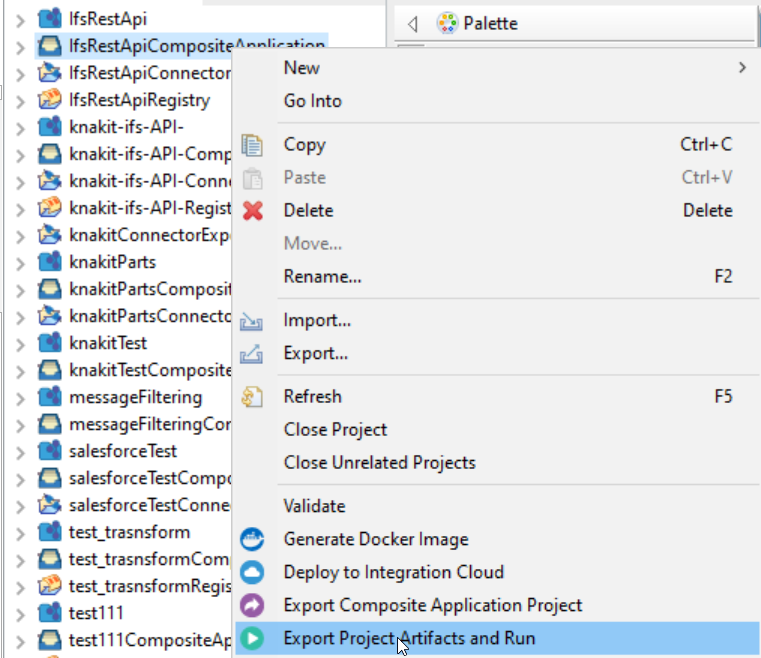
Task: Select Validate from the context menu
Action: (x=314, y=506)
